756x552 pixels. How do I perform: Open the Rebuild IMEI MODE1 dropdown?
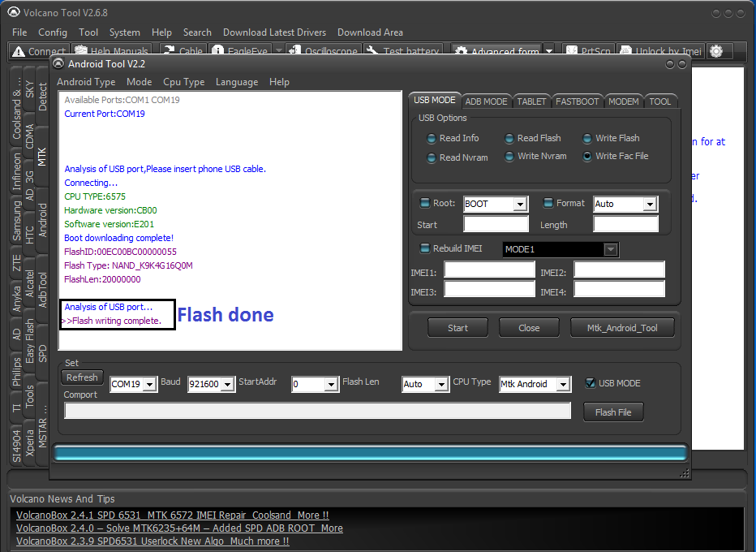coord(611,249)
